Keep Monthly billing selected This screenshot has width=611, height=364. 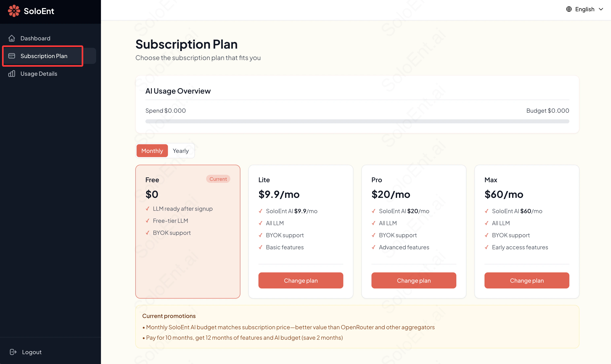click(152, 150)
